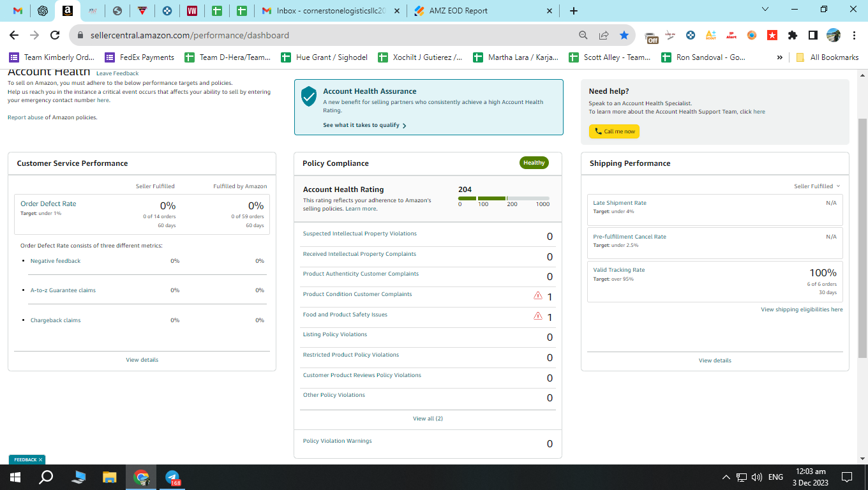The height and width of the screenshot is (490, 868).
Task: Open the Order Defect Rate link
Action: (49, 204)
